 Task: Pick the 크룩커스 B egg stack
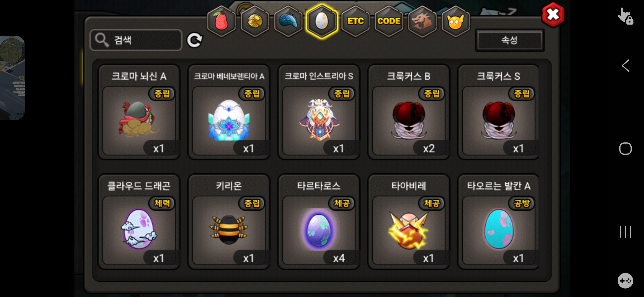pos(408,112)
